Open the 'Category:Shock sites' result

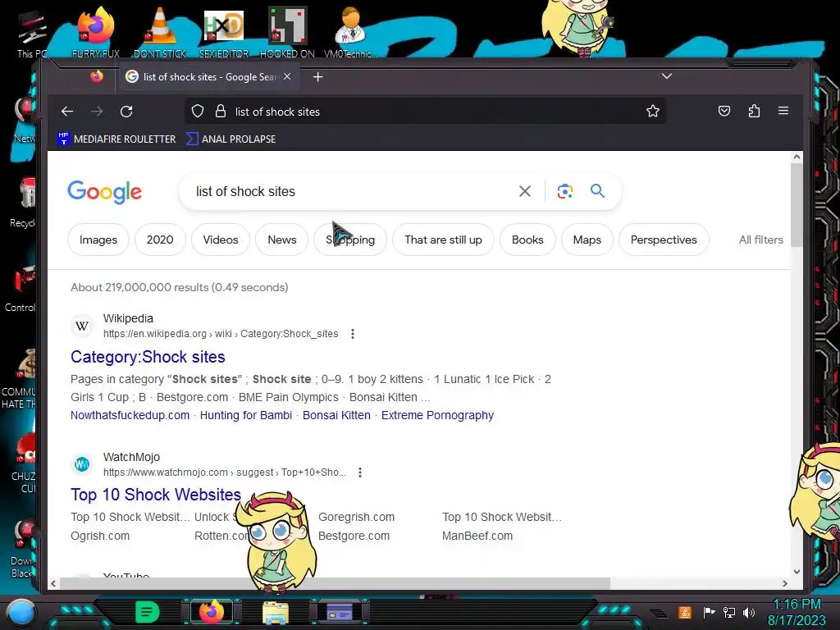148,357
